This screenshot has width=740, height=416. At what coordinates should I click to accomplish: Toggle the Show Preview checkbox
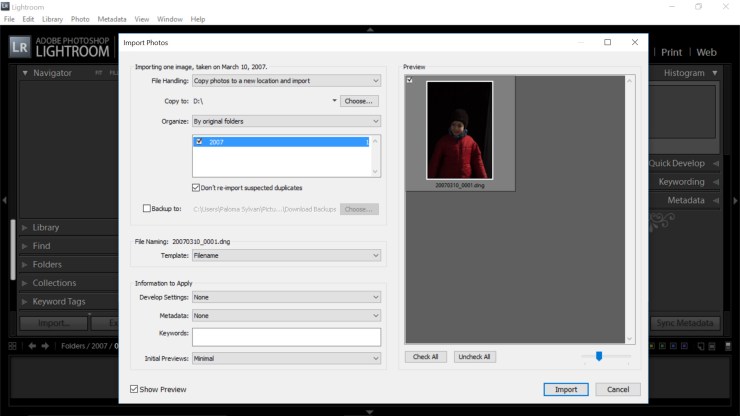click(x=134, y=389)
